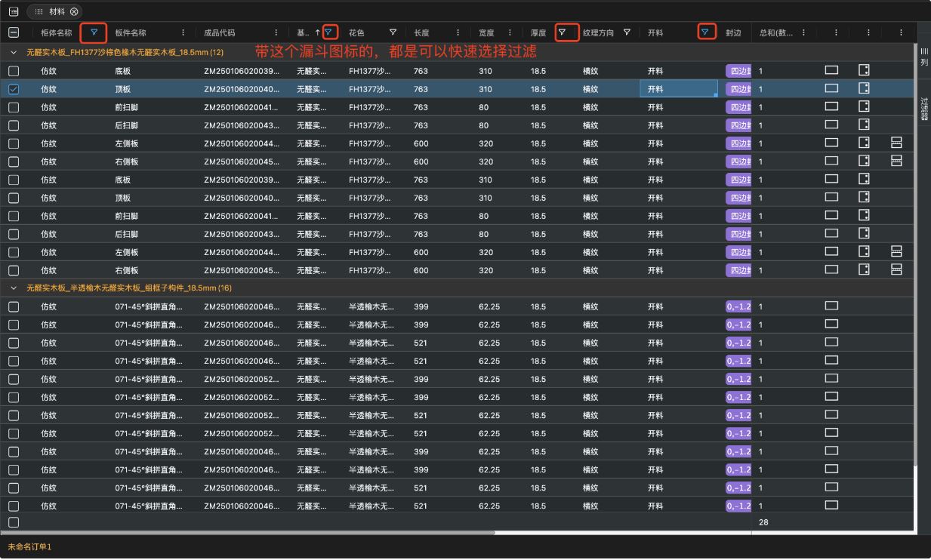Click the panel list icon left of 材料 tag

point(14,11)
